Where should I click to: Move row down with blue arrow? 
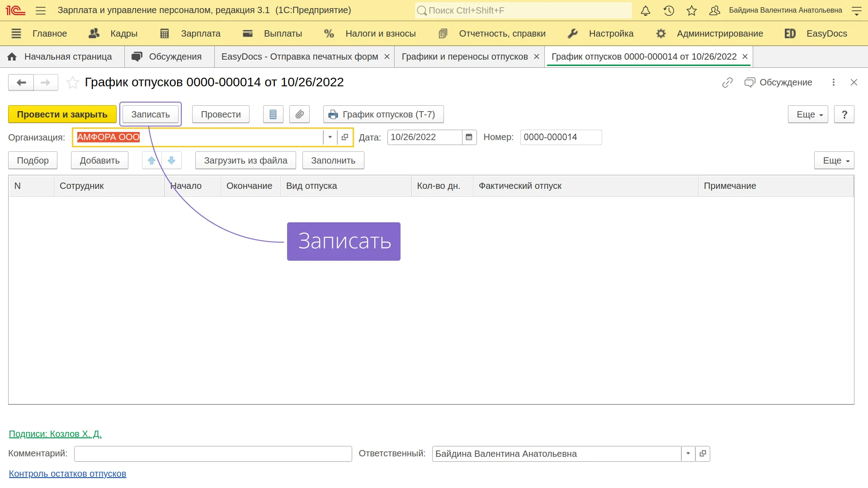171,160
